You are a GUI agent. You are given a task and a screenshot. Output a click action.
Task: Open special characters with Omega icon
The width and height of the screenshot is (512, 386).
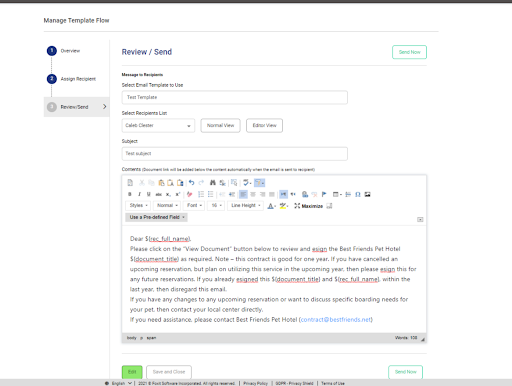tap(358, 194)
